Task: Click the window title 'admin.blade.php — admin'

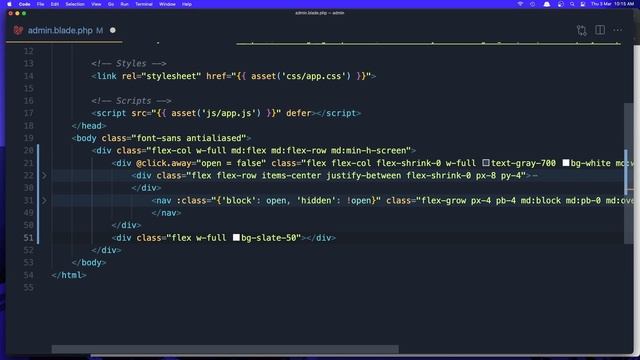Action: click(x=320, y=13)
